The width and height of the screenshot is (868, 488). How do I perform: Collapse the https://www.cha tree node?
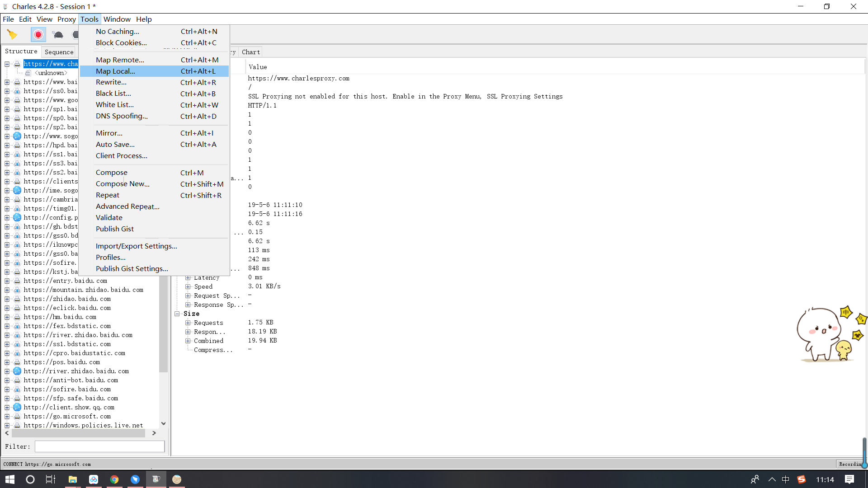[7, 64]
